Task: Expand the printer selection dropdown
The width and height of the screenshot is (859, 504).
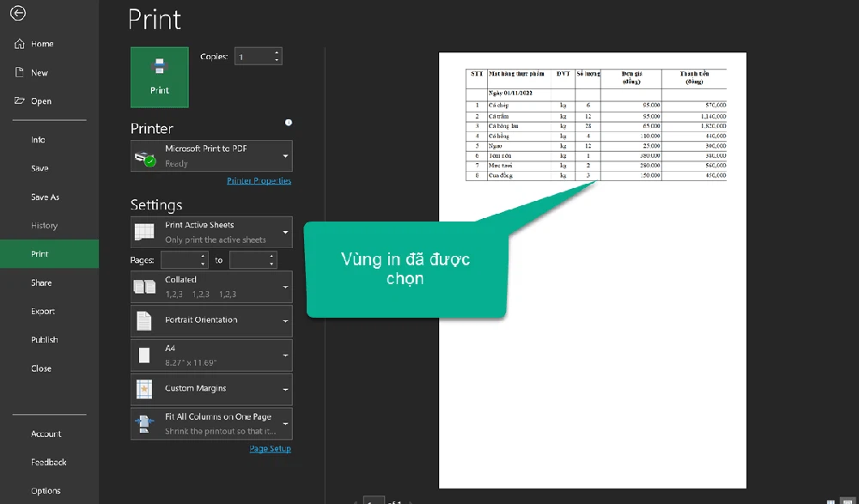Action: click(x=285, y=155)
